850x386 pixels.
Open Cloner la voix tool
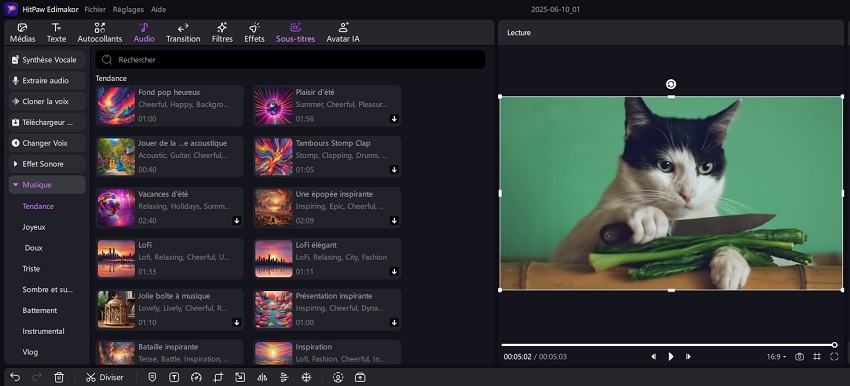click(x=47, y=101)
